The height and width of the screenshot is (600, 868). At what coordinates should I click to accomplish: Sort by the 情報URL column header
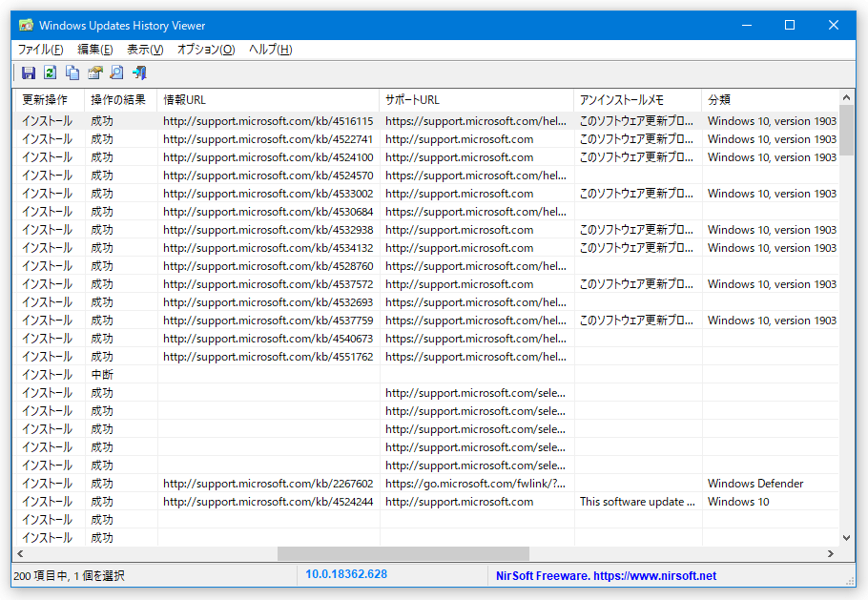268,100
